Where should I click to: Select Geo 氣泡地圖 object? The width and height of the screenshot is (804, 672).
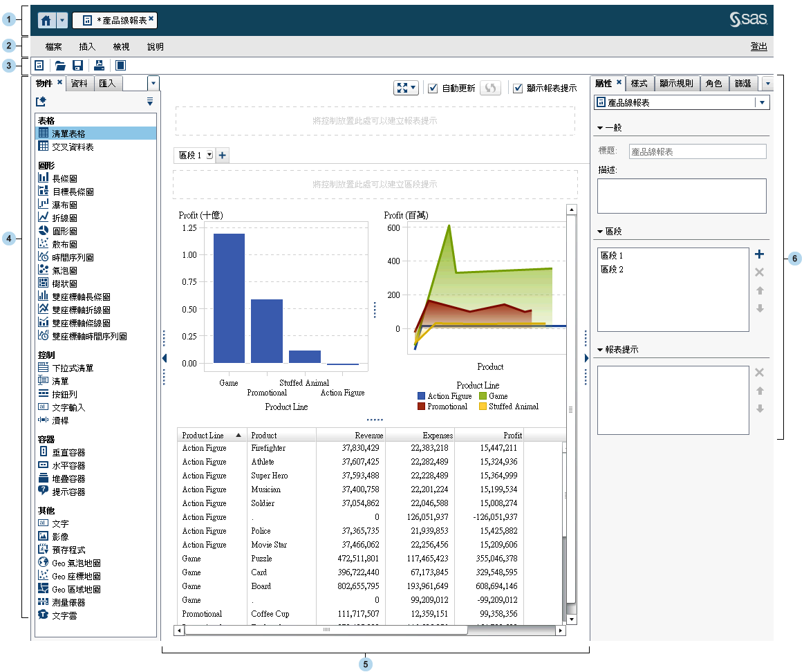click(76, 563)
